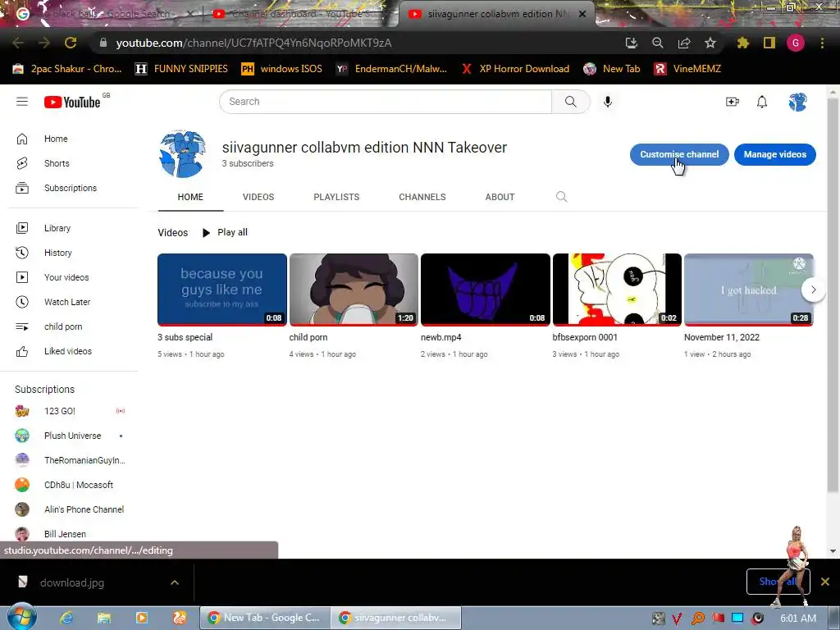Open the YouTube guide hamburger menu
Screen dimensions: 840x630
(22, 101)
